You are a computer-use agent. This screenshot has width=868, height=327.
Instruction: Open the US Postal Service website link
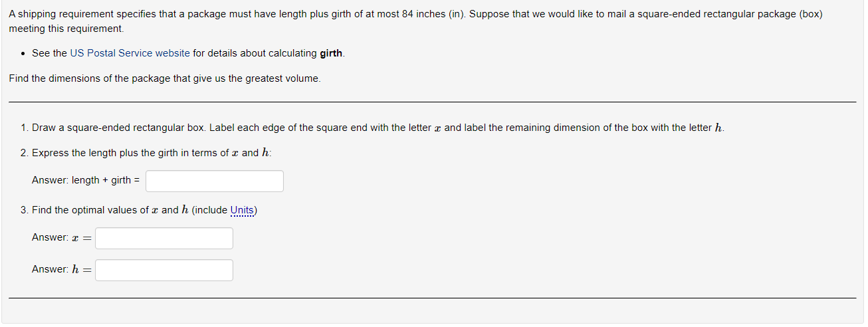pyautogui.click(x=130, y=53)
